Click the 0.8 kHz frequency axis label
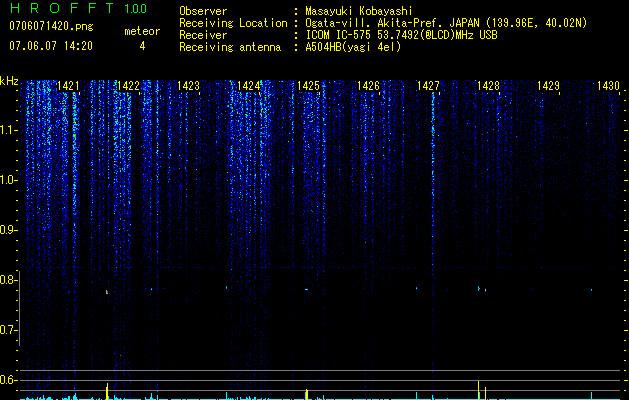This screenshot has height=400, width=629. point(8,280)
